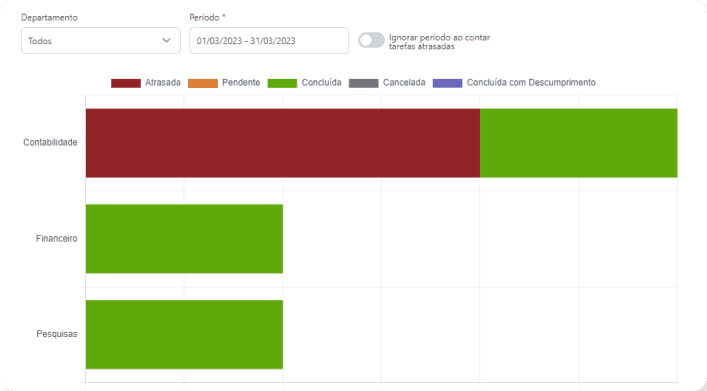Click the chevron arrow in Departamento field

coord(166,41)
